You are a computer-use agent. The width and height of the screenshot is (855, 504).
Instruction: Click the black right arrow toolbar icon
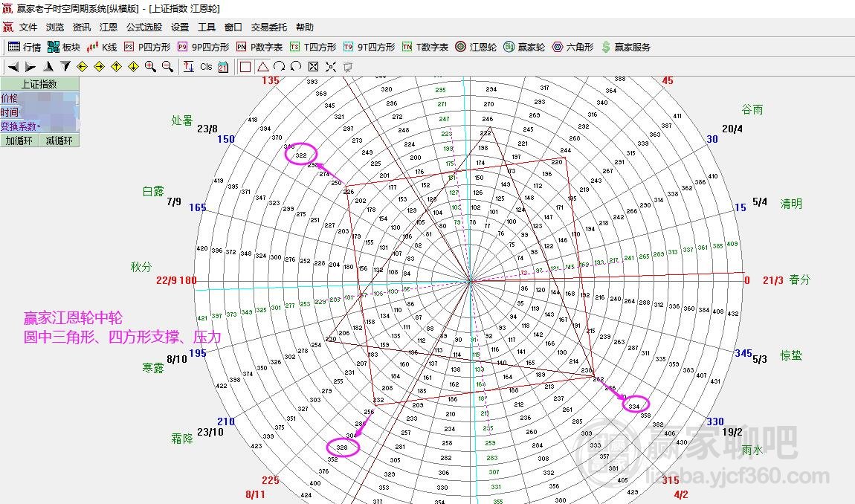(30, 67)
